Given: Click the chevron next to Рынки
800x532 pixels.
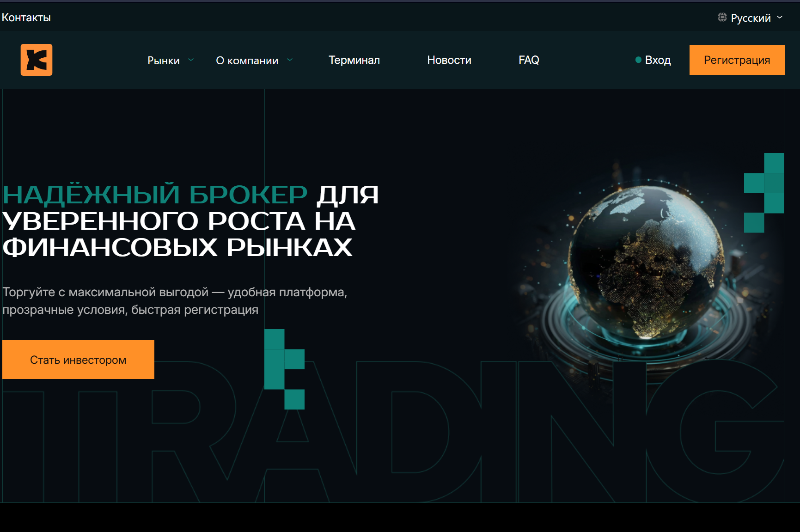Looking at the screenshot, I should click(191, 60).
